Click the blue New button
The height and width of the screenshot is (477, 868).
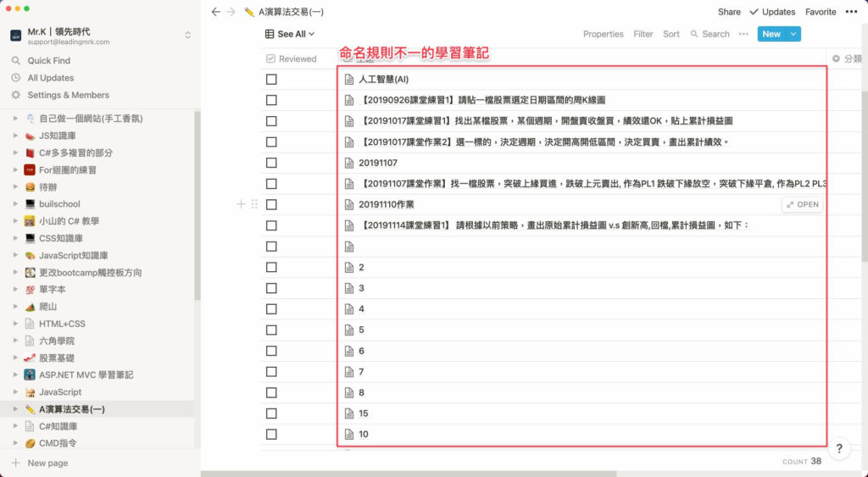pyautogui.click(x=771, y=34)
